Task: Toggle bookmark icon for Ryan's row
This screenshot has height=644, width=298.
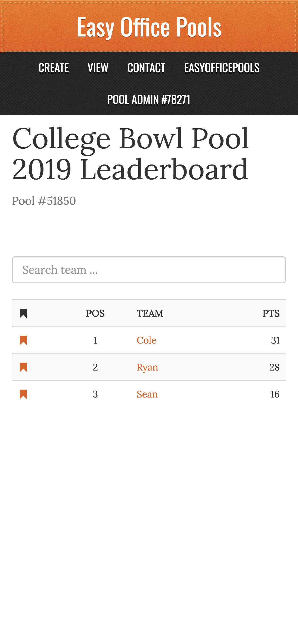Action: coord(24,367)
